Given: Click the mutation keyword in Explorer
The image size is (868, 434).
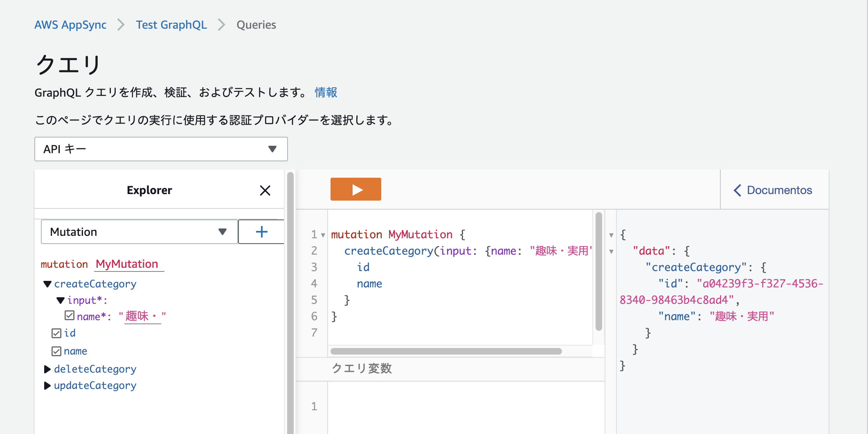Looking at the screenshot, I should tap(64, 264).
